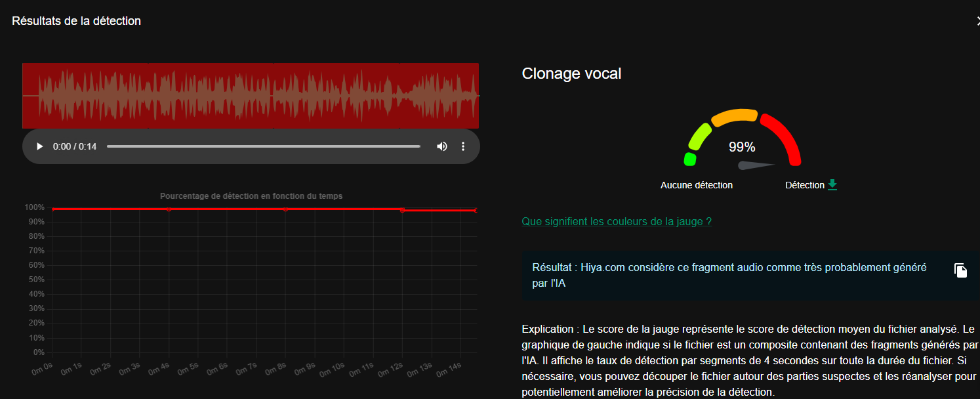Click the orange segment of the gauge
The image size is (980, 399).
coord(735,117)
